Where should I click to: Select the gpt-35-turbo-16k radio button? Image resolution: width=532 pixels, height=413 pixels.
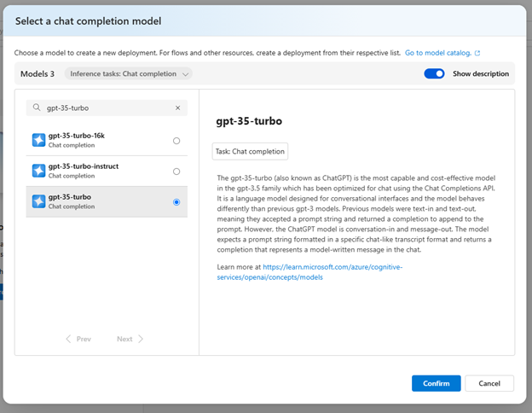176,141
